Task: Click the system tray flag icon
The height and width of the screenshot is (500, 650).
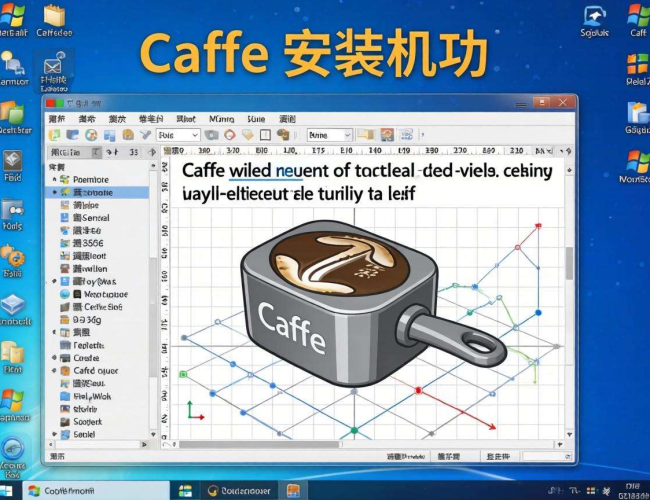Action: (591, 491)
